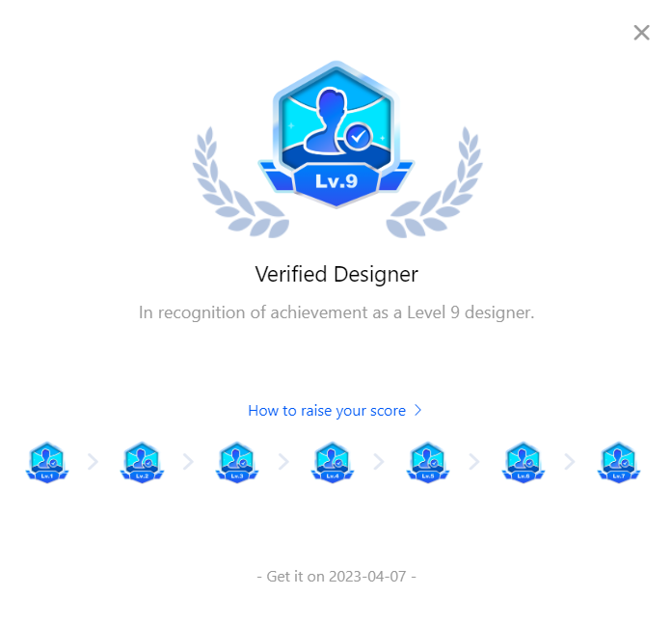Image resolution: width=672 pixels, height=623 pixels.
Task: Click arrow between Lv.1 and Lv.2 badges
Action: tap(94, 462)
